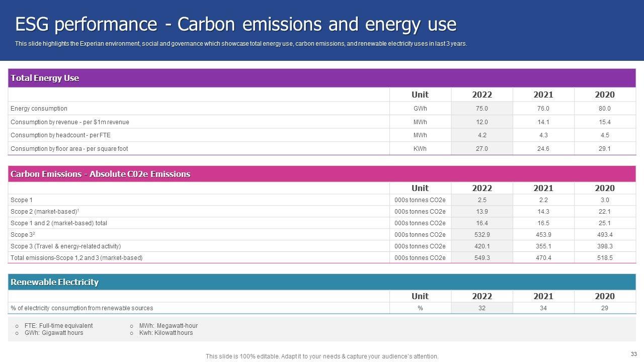Click the slide title about carbon emissions
Viewport: 644px width, 362px height.
(235, 24)
